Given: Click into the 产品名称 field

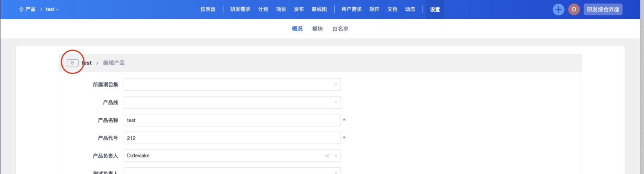Looking at the screenshot, I should tap(232, 120).
